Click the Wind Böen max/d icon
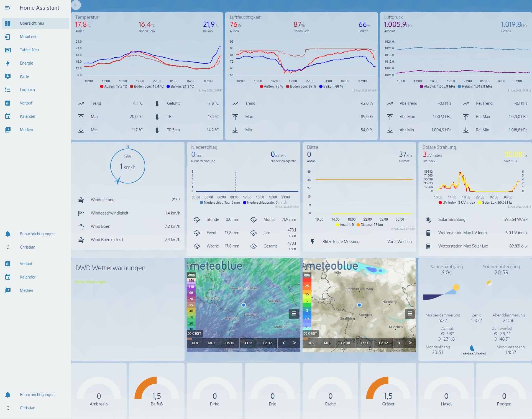 [81, 240]
